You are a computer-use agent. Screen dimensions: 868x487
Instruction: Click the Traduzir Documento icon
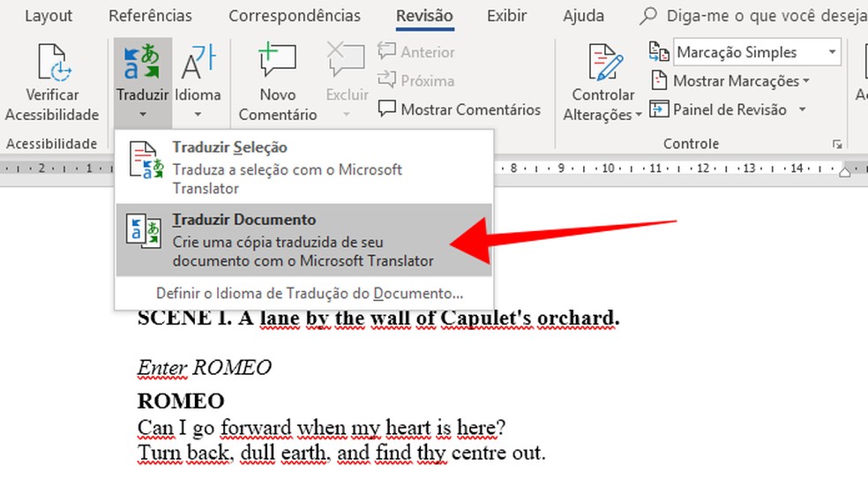tap(144, 231)
